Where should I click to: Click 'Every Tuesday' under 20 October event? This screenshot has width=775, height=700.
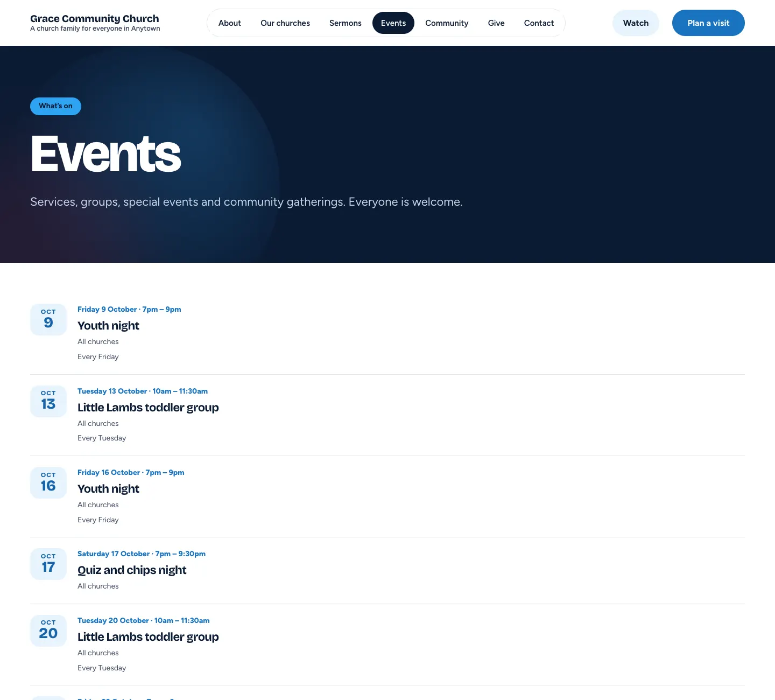tap(102, 668)
